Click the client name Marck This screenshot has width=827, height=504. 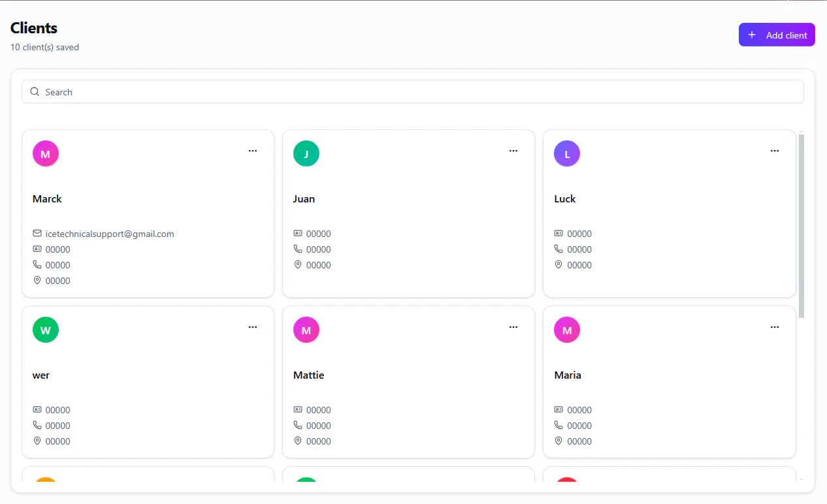[x=47, y=199]
